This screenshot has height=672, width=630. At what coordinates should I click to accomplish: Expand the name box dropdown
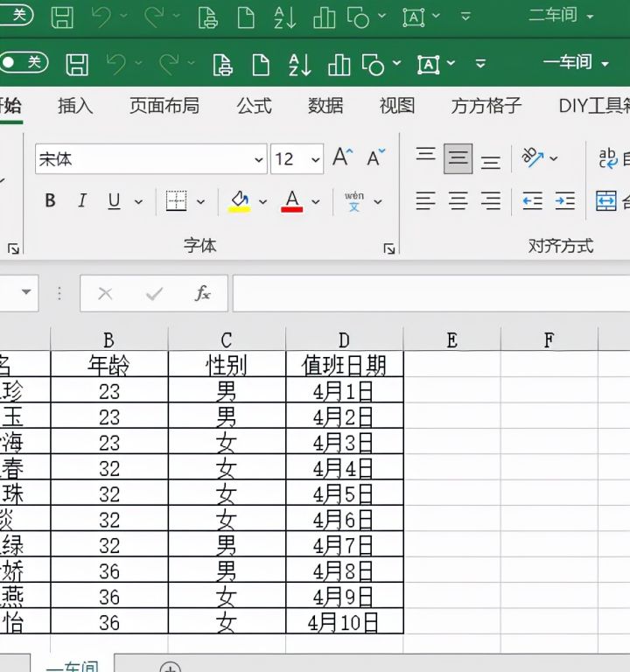[26, 292]
